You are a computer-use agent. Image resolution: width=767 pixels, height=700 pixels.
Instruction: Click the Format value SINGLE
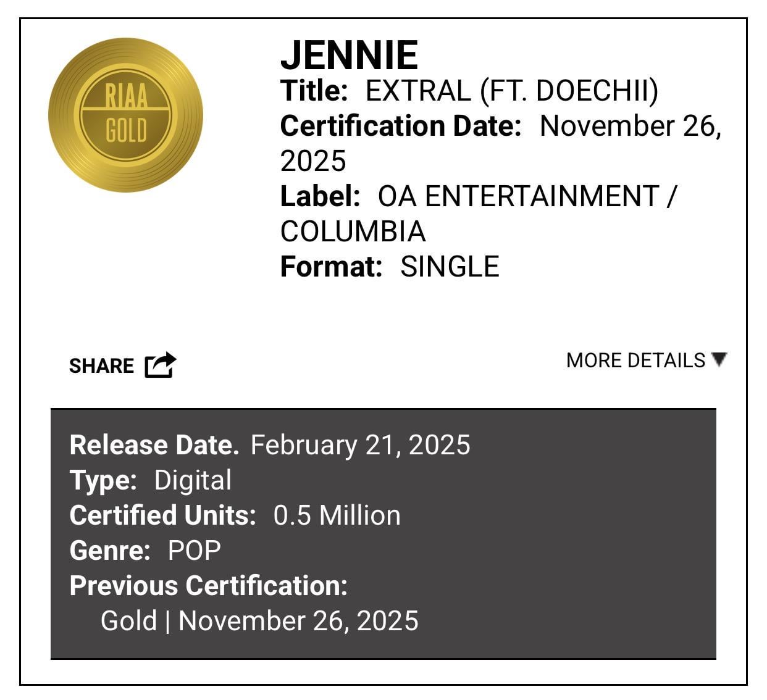pyautogui.click(x=450, y=267)
